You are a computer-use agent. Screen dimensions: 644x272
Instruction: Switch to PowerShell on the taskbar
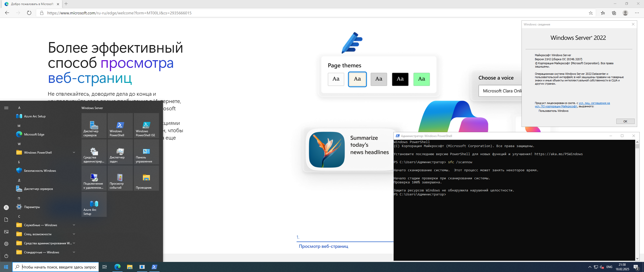tap(154, 267)
